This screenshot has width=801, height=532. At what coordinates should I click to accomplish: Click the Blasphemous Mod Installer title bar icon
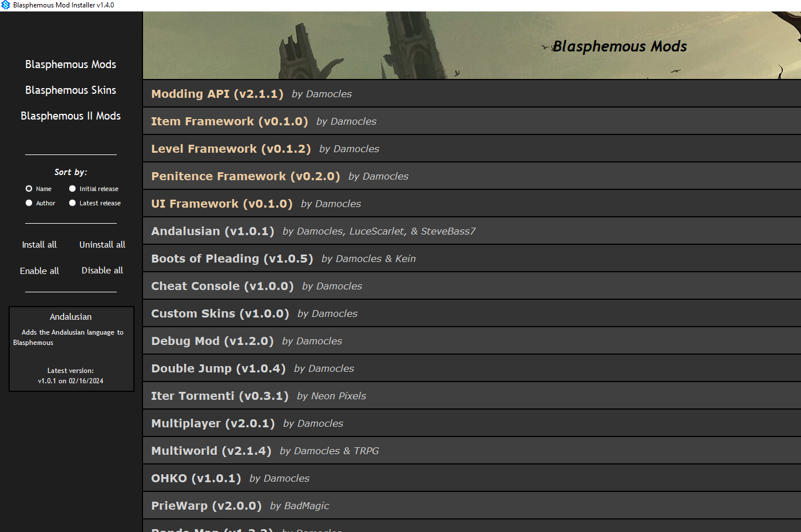[6, 5]
